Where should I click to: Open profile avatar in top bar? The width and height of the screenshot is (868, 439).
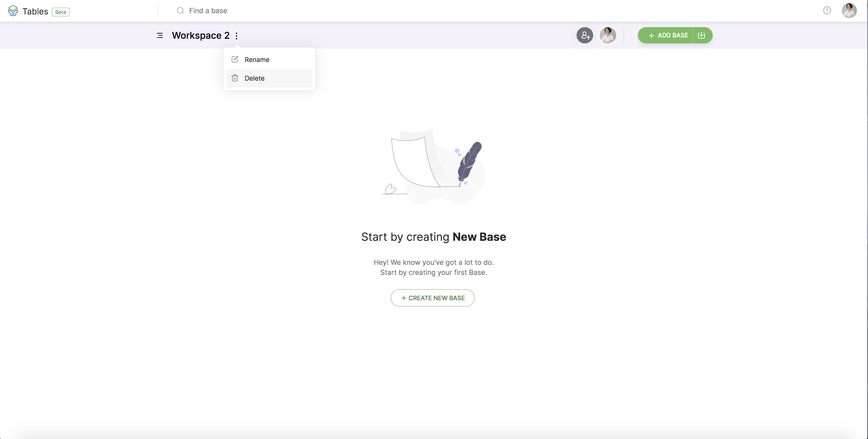[849, 10]
